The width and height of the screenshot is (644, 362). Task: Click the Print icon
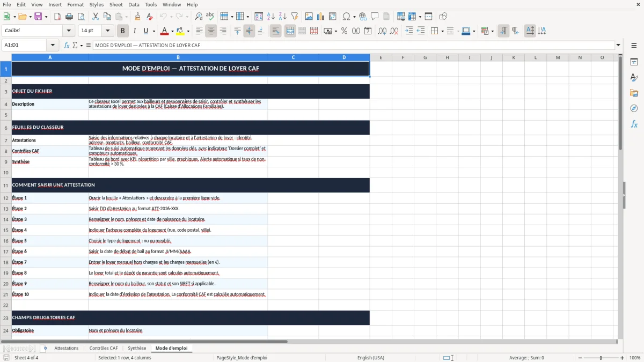[69, 17]
